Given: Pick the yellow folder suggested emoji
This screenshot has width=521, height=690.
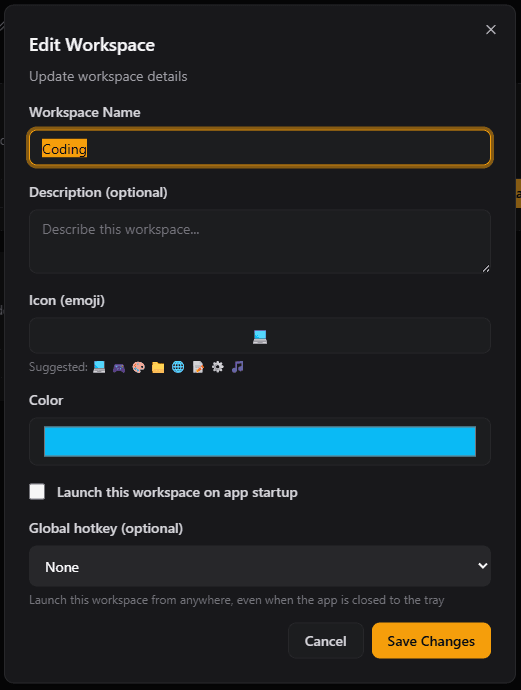Looking at the screenshot, I should [158, 367].
